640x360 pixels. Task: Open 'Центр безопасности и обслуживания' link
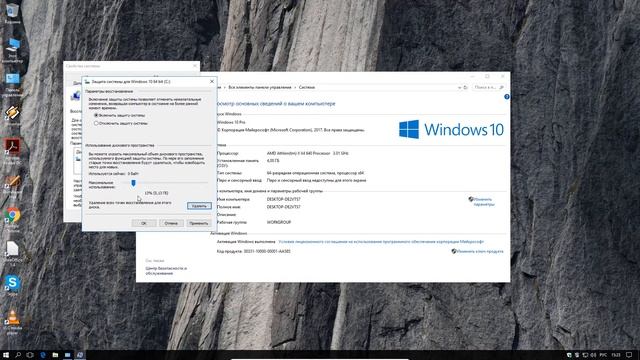pos(166,271)
